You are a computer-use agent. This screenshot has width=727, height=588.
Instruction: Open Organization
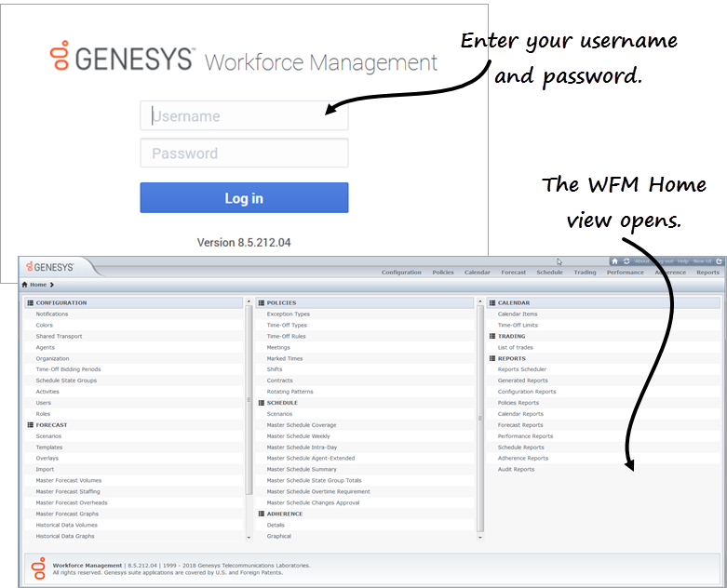pos(52,358)
